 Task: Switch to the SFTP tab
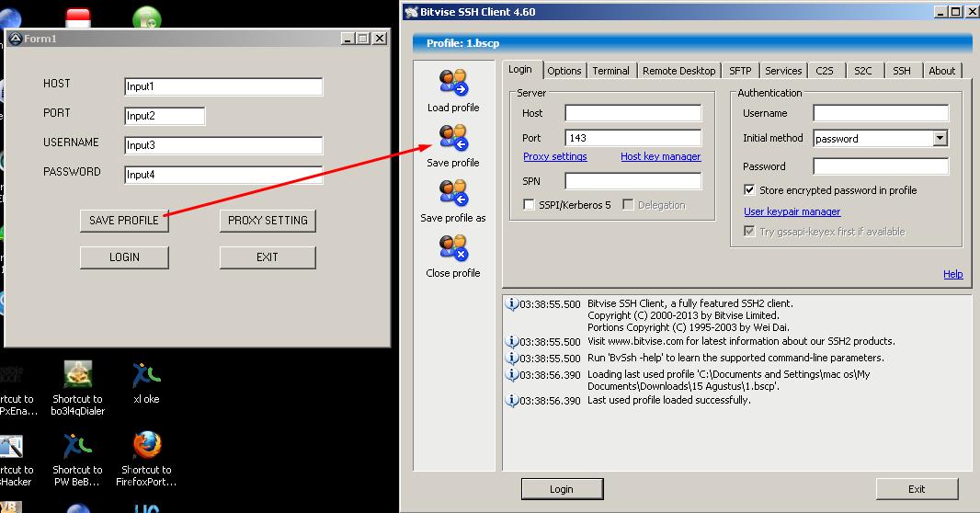740,71
